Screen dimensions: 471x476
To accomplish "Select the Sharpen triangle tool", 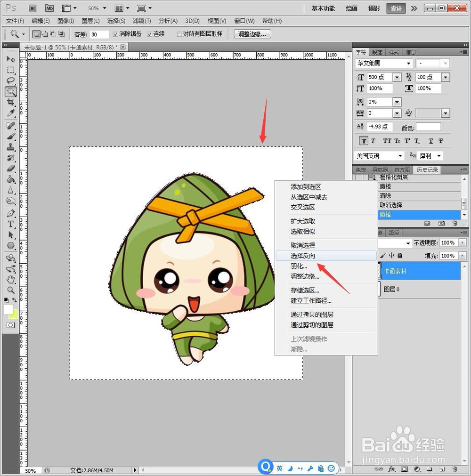I will pyautogui.click(x=11, y=190).
